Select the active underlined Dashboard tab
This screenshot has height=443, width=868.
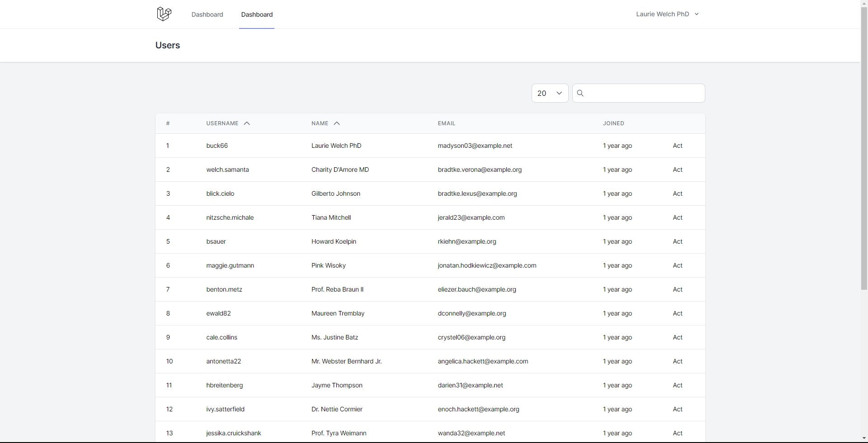(x=257, y=14)
